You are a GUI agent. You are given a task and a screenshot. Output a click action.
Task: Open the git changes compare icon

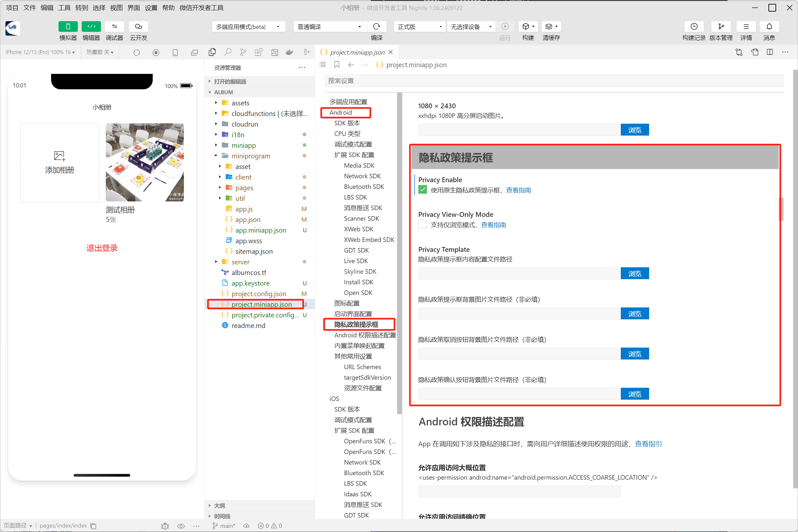(x=739, y=52)
